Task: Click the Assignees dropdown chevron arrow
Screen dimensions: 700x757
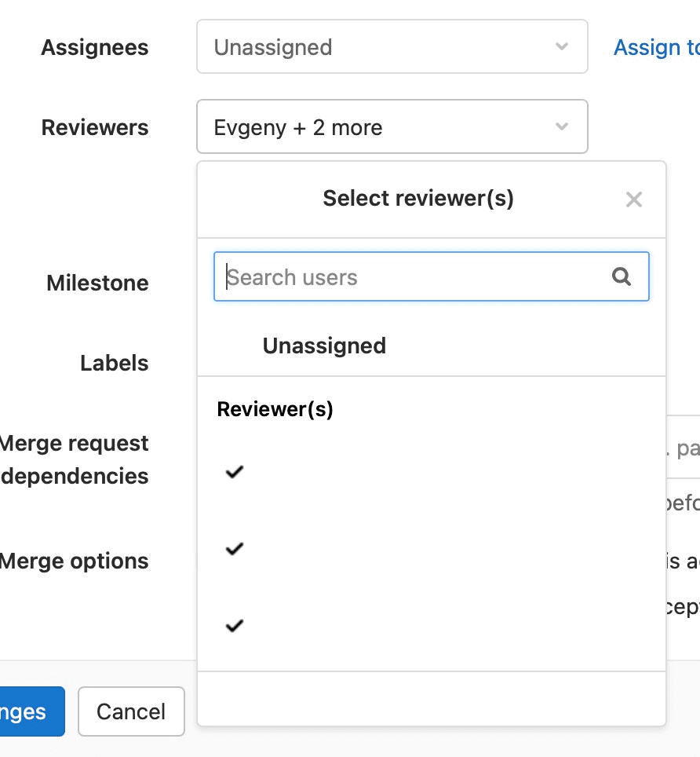Action: pos(561,47)
